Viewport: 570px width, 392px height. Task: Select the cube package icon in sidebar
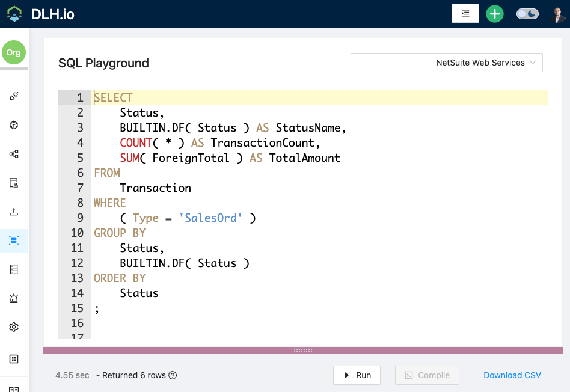pos(13,125)
